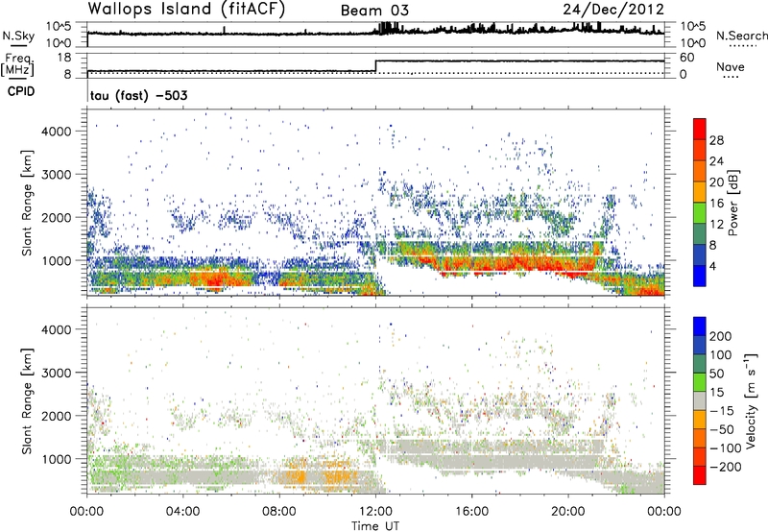Screen dimensions: 768x532
Task: Click the blue top segment of velocity colorbar
Action: [700, 326]
